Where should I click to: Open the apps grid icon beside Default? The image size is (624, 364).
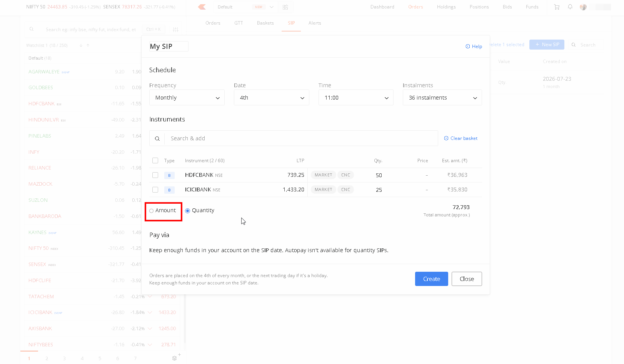point(285,7)
